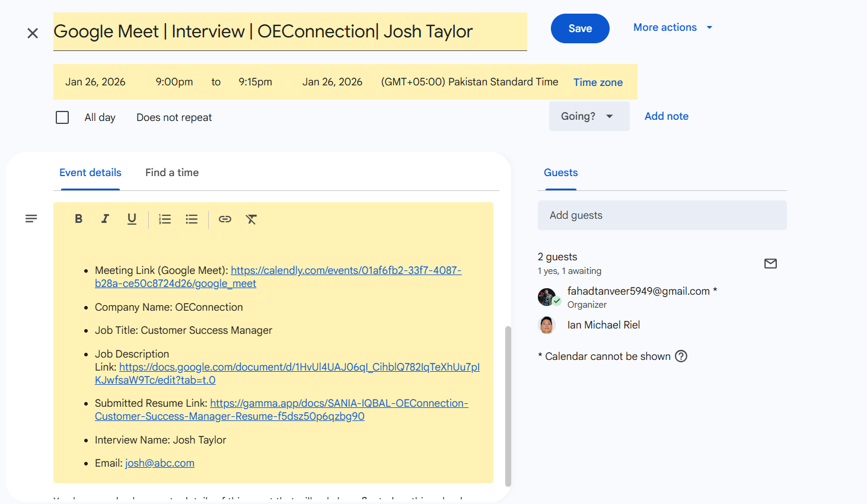Viewport: 867px width, 504px height.
Task: Select guest Ian Michael Riel
Action: click(604, 325)
